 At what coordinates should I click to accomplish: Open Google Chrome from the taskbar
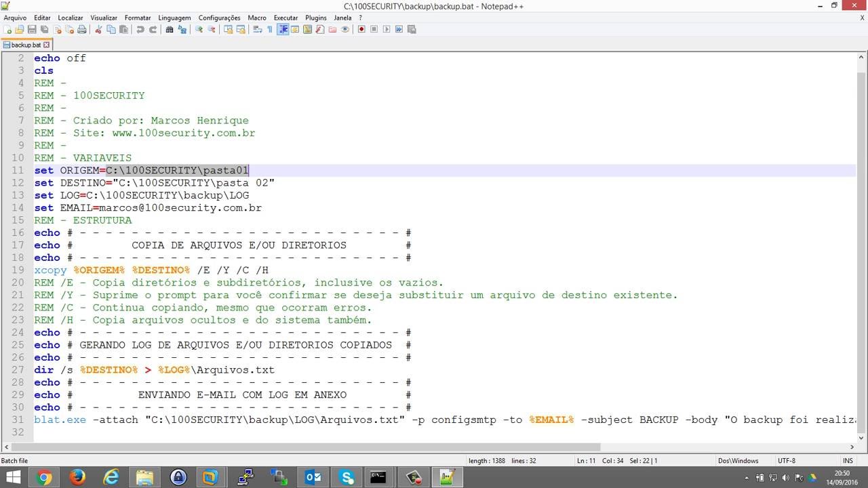(x=44, y=478)
